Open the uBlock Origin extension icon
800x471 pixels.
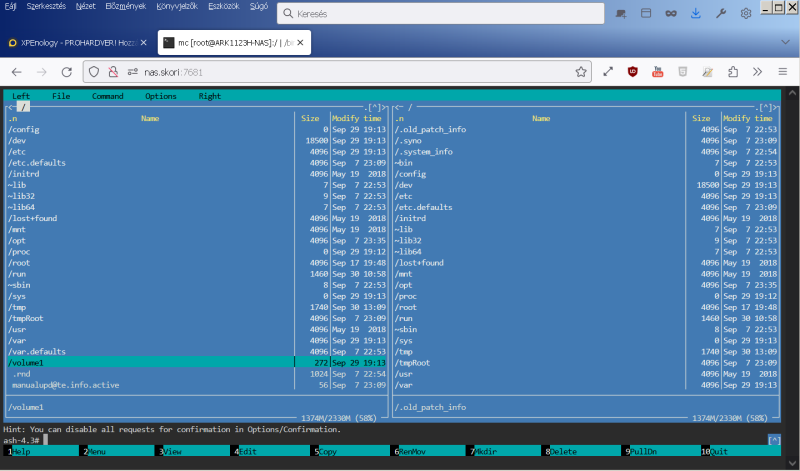coord(633,72)
